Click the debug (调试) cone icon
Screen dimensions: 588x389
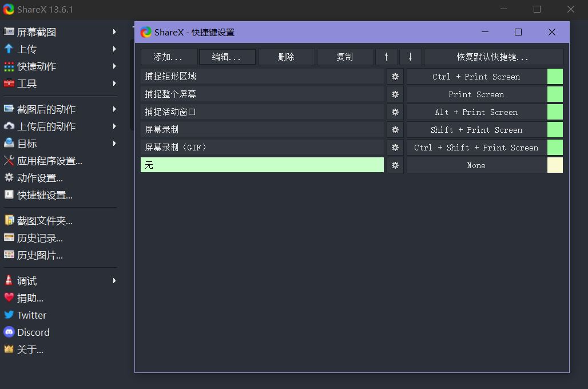[x=9, y=280]
